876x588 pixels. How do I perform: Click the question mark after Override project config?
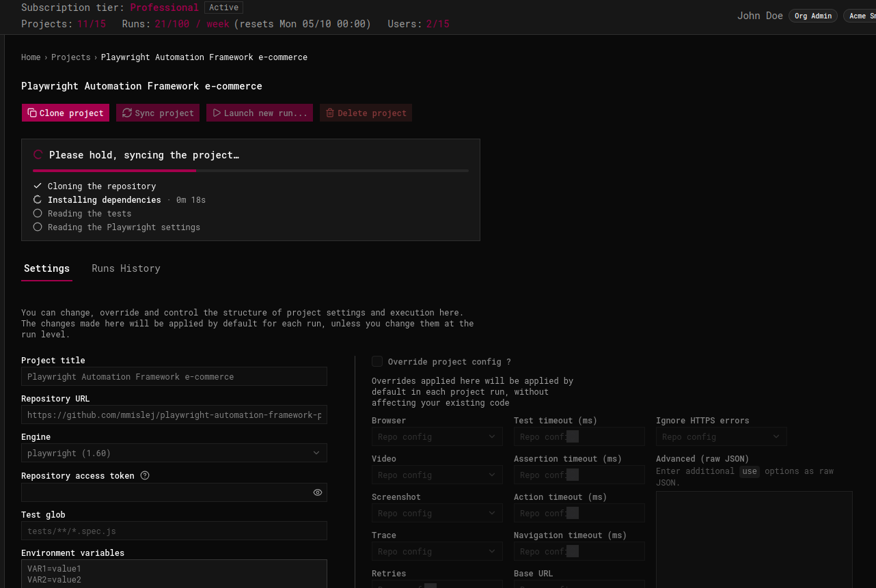click(508, 362)
